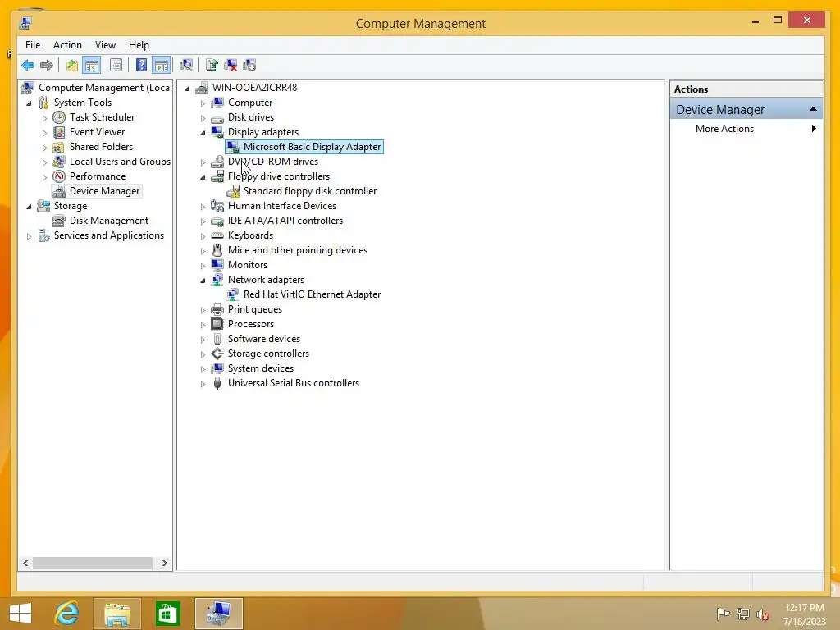Click the Processors chip icon

(217, 324)
